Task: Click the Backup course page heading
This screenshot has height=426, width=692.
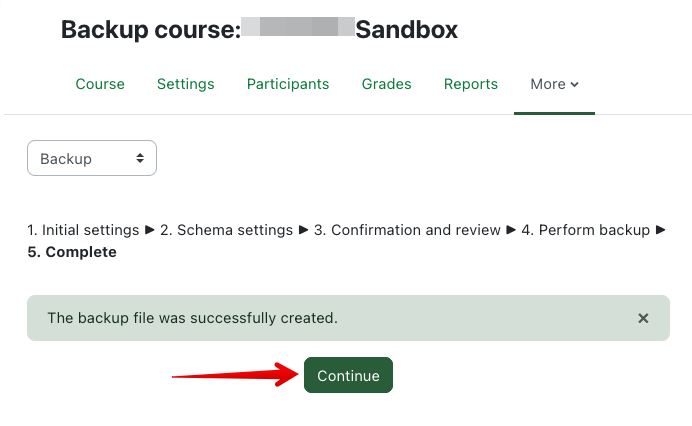Action: click(x=150, y=30)
